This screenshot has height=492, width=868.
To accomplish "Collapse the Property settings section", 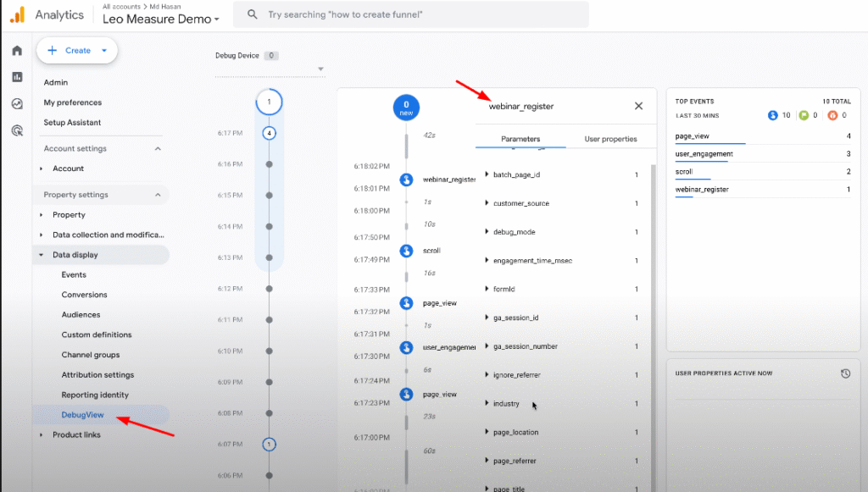I will pyautogui.click(x=158, y=195).
